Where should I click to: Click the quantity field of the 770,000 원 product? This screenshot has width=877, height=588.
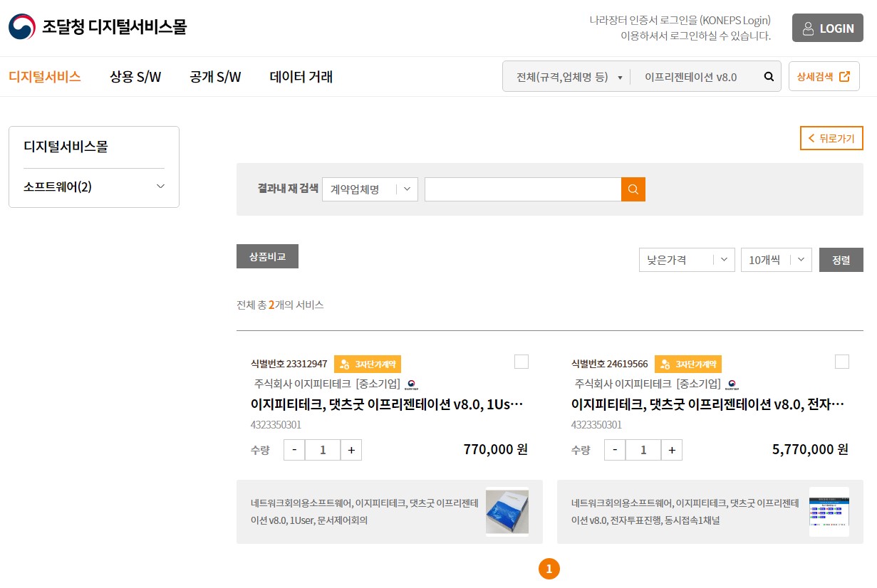coord(323,450)
